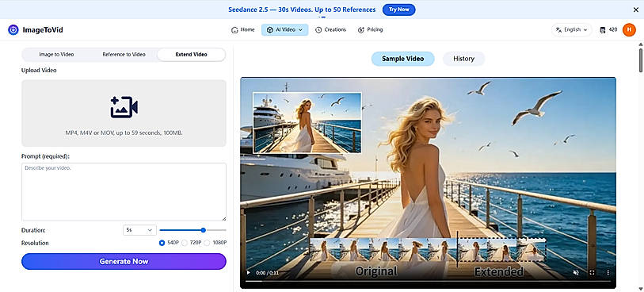
Task: Show the Sample Video tab
Action: click(403, 59)
